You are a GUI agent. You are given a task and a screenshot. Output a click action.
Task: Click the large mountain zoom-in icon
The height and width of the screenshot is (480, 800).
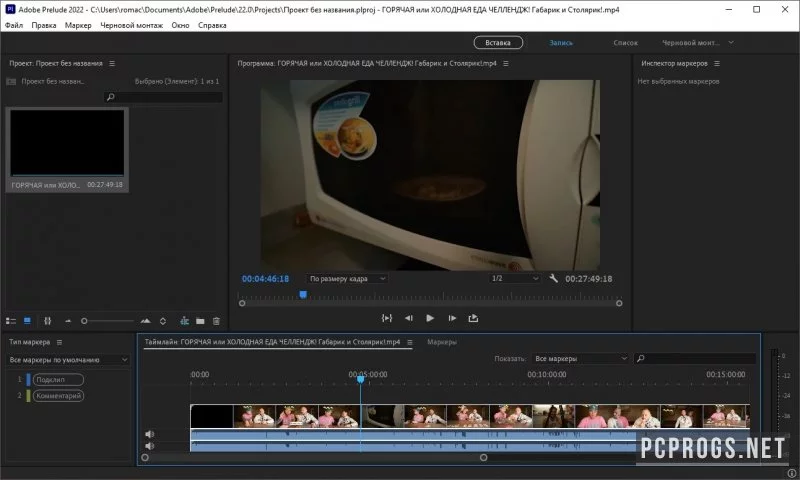[145, 321]
